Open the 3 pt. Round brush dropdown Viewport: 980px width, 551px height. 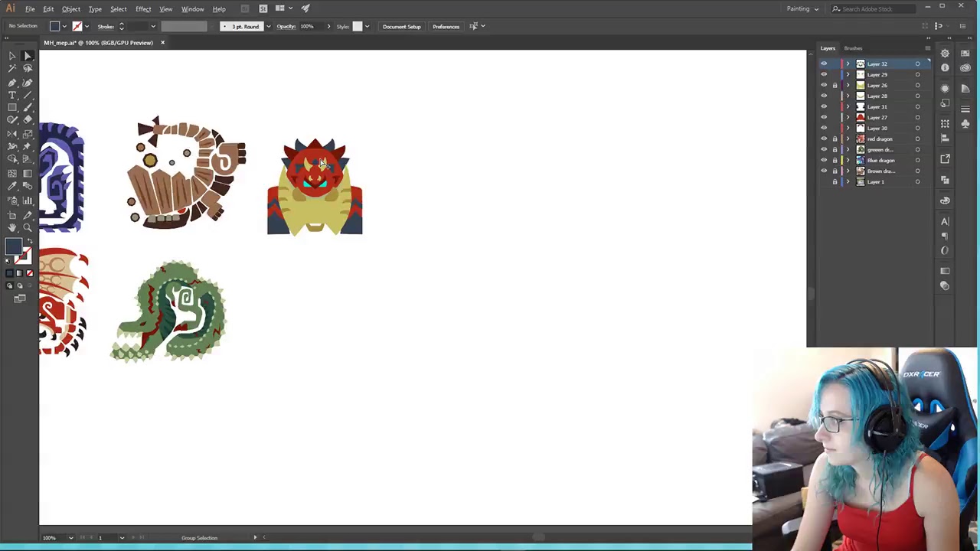click(268, 26)
